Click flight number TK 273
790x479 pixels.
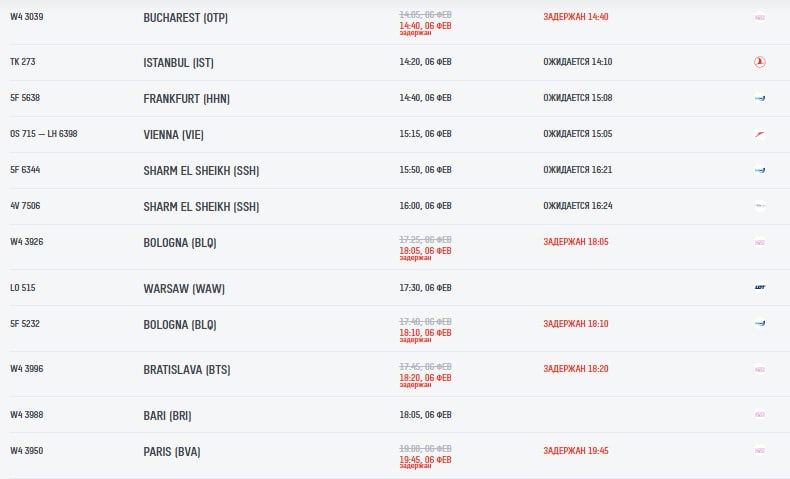(23, 62)
